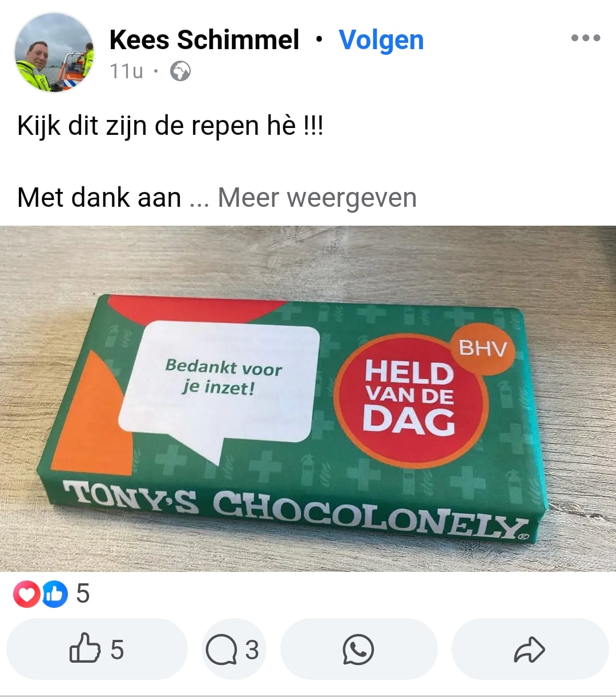The image size is (616, 697).
Task: Open the Tony's Chocolonely bar photo
Action: coord(308,398)
